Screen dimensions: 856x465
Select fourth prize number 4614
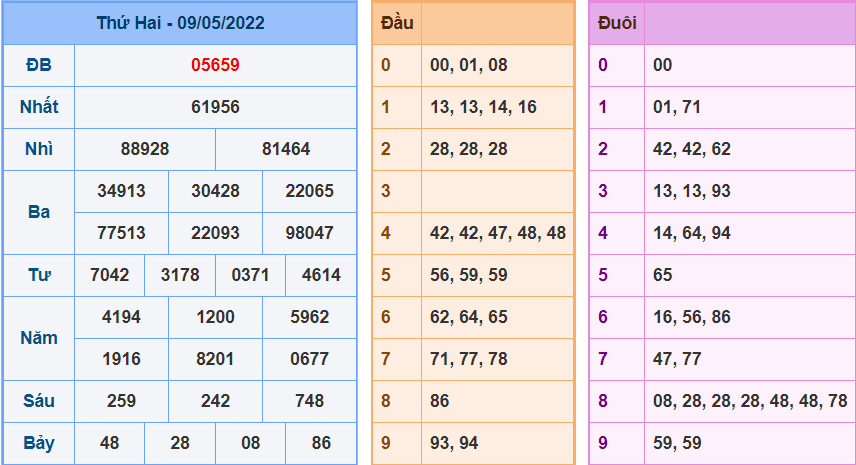321,275
